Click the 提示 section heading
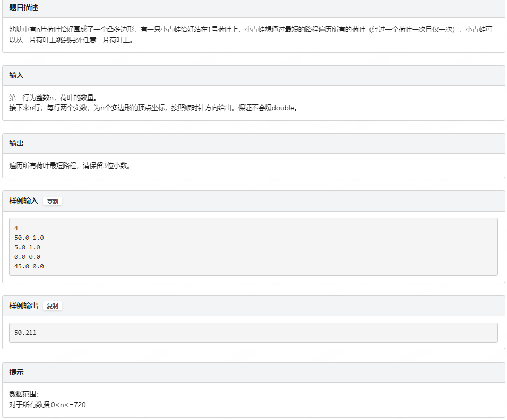 16,372
